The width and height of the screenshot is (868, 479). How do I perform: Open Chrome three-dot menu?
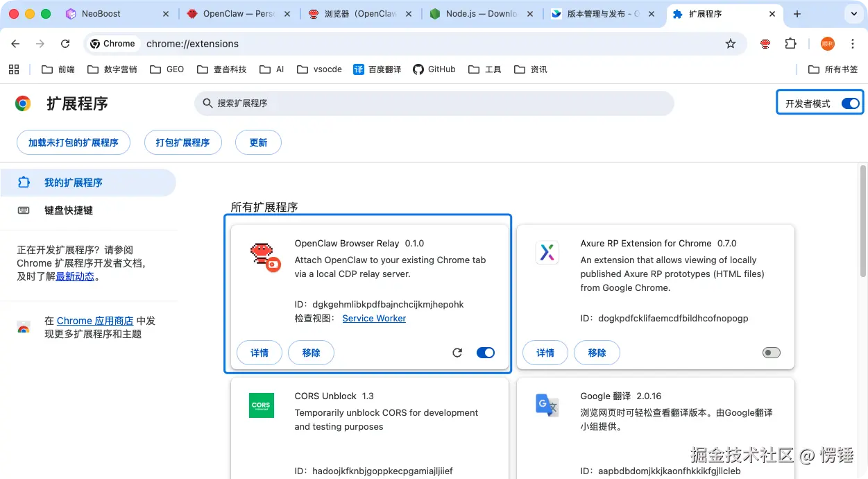click(853, 44)
